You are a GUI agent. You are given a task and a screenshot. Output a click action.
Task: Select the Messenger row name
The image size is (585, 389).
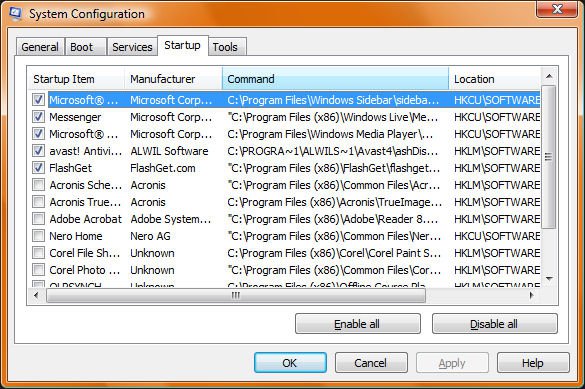75,117
